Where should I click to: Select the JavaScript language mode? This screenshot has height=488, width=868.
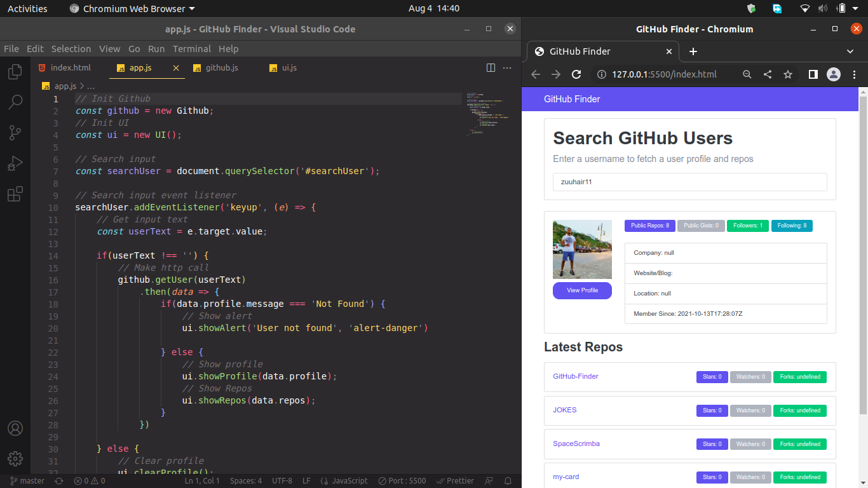(x=344, y=481)
